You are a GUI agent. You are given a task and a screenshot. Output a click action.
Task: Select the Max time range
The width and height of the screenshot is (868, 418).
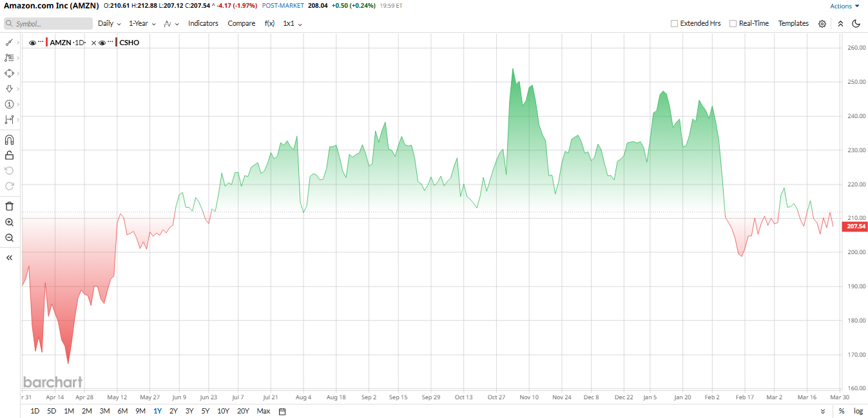[x=264, y=411]
